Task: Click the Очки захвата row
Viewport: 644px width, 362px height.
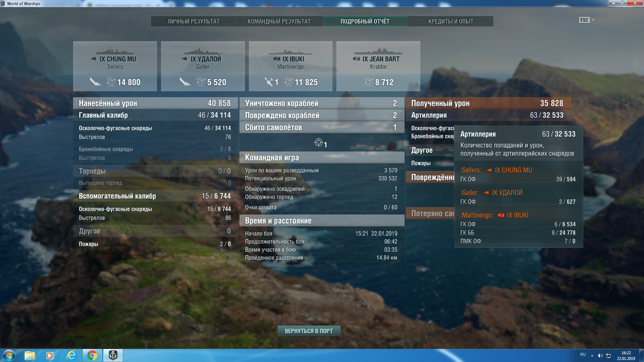Action: pyautogui.click(x=321, y=207)
